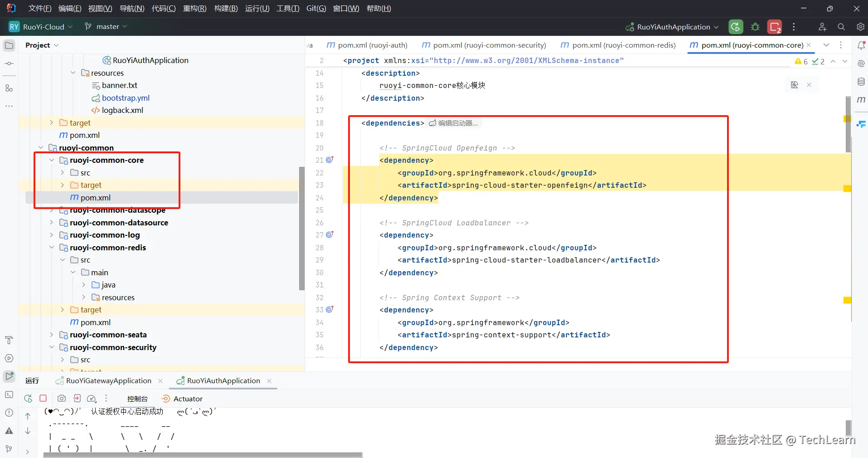Collapse the ruoyi-common-security module

52,347
